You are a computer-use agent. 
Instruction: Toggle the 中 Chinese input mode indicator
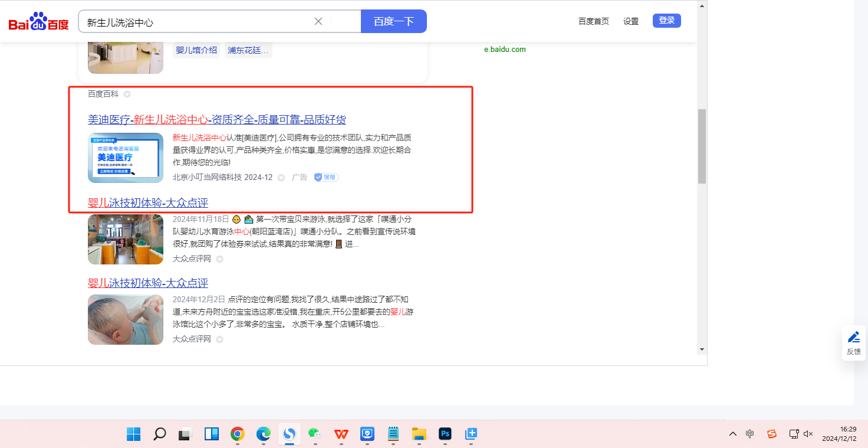tap(749, 434)
